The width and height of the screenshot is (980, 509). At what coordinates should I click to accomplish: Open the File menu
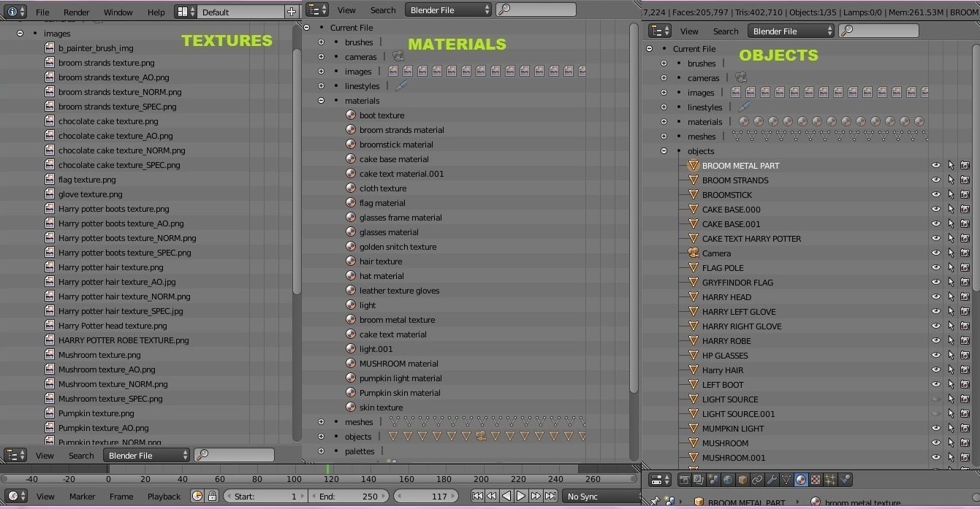click(43, 12)
